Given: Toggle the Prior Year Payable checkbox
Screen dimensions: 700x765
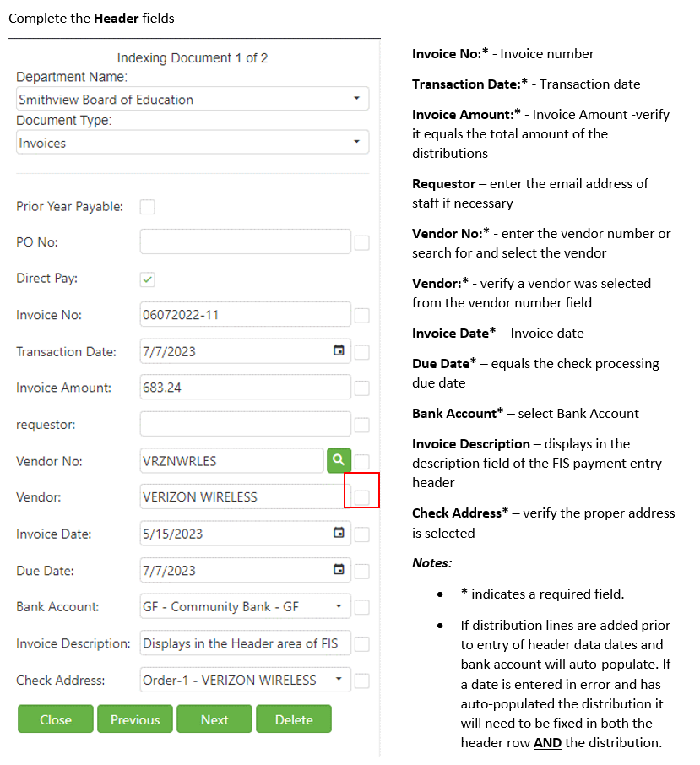Looking at the screenshot, I should (x=147, y=207).
